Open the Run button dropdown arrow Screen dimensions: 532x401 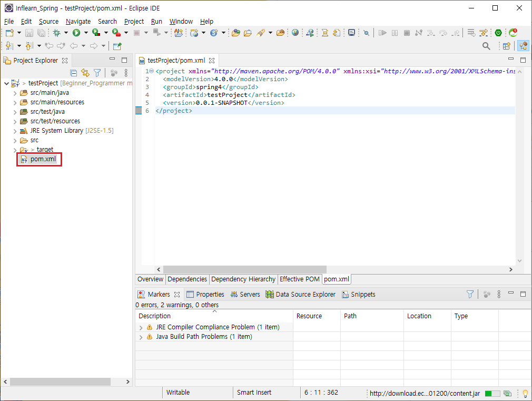(86, 33)
